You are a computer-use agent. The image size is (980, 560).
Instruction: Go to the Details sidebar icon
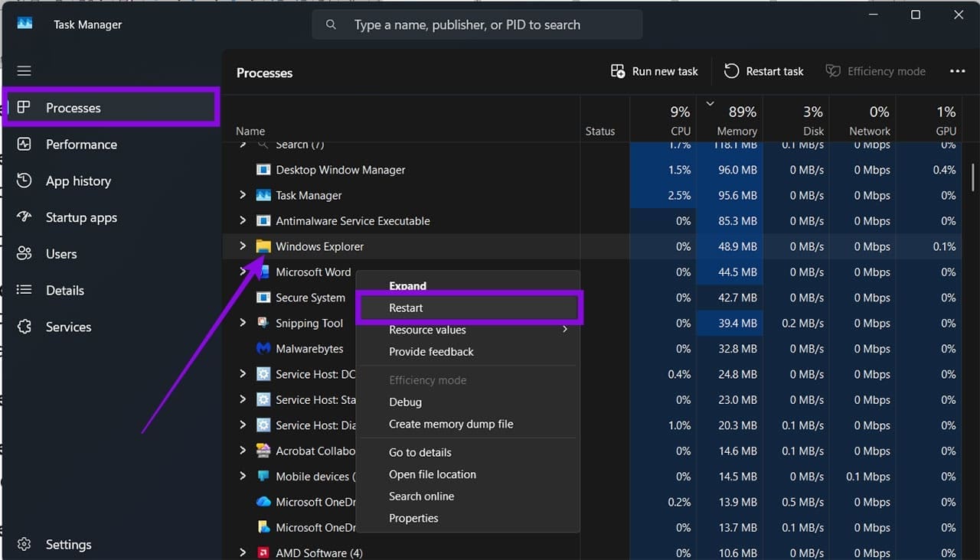(x=24, y=290)
